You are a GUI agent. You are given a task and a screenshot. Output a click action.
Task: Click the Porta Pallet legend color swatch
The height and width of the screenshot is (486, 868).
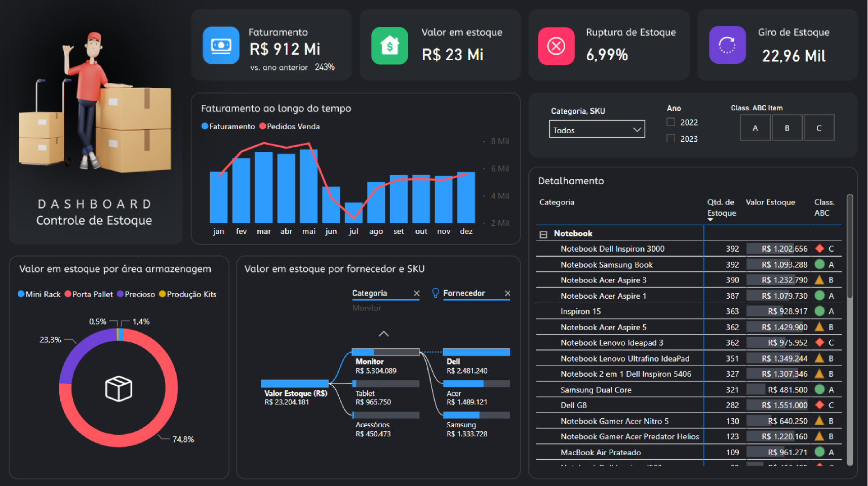[x=68, y=294]
